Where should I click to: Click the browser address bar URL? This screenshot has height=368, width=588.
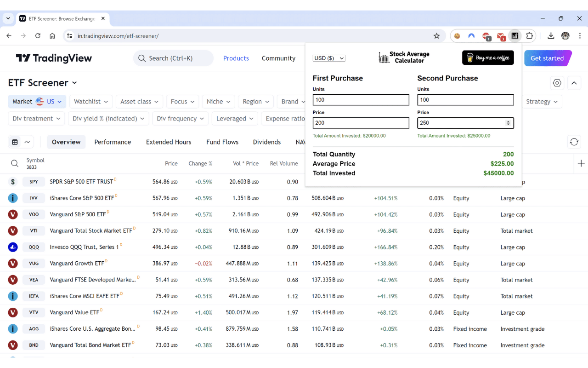118,36
